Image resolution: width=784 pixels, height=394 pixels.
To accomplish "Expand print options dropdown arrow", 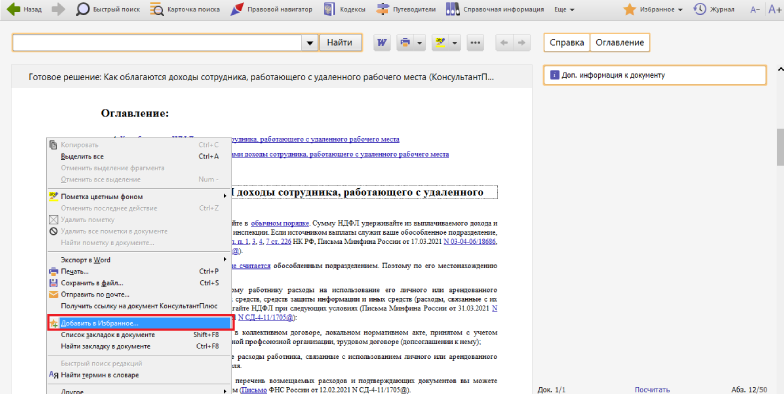I will 420,43.
